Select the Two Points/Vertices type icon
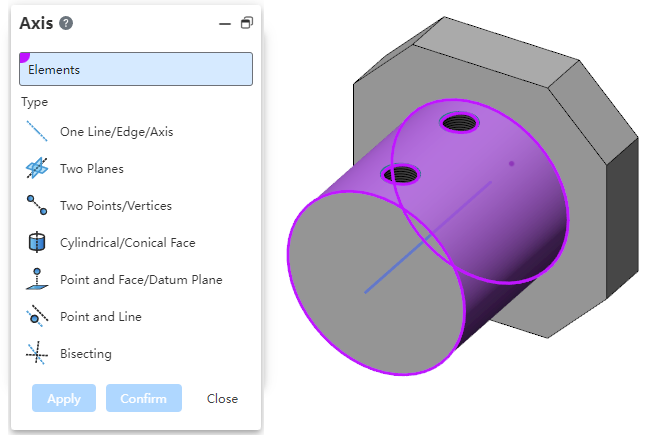This screenshot has width=662, height=435. pos(36,205)
